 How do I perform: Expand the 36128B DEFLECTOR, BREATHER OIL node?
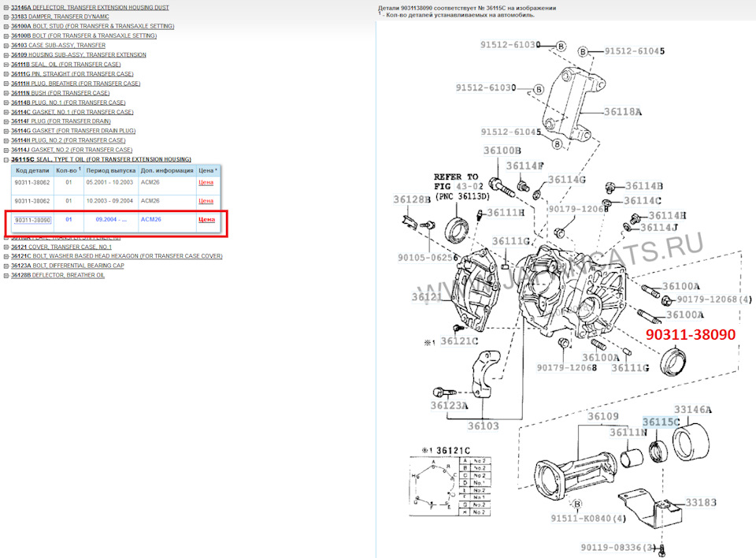pos(5,275)
